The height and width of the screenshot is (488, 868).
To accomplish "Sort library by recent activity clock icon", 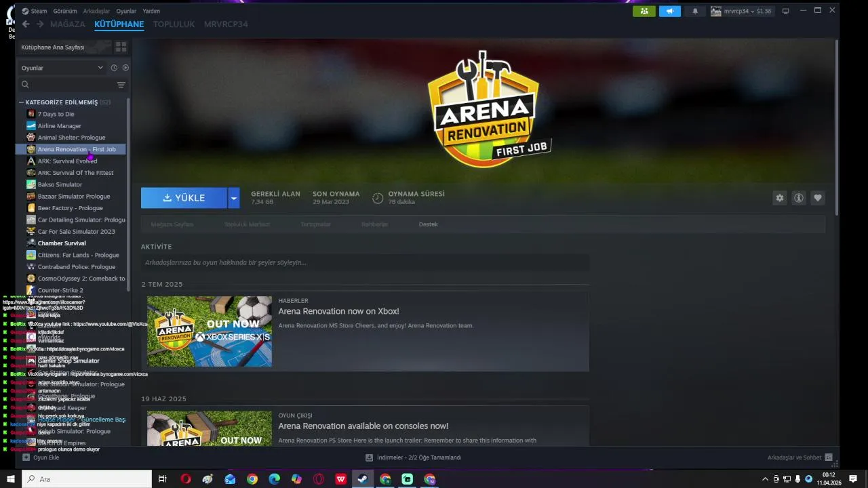I will pyautogui.click(x=114, y=68).
